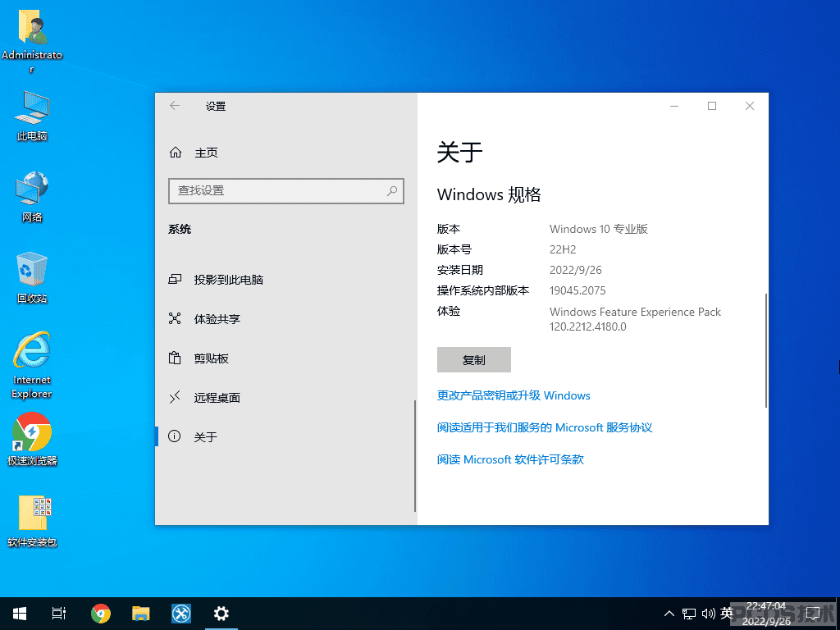840x630 pixels.
Task: Click the sidebar's vertical scrollbar
Action: pos(415,455)
